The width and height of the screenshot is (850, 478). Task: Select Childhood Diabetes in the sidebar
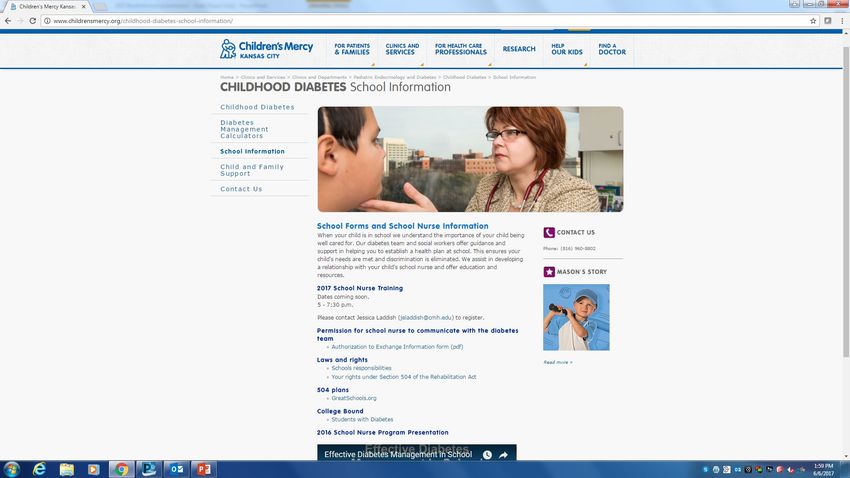(257, 107)
